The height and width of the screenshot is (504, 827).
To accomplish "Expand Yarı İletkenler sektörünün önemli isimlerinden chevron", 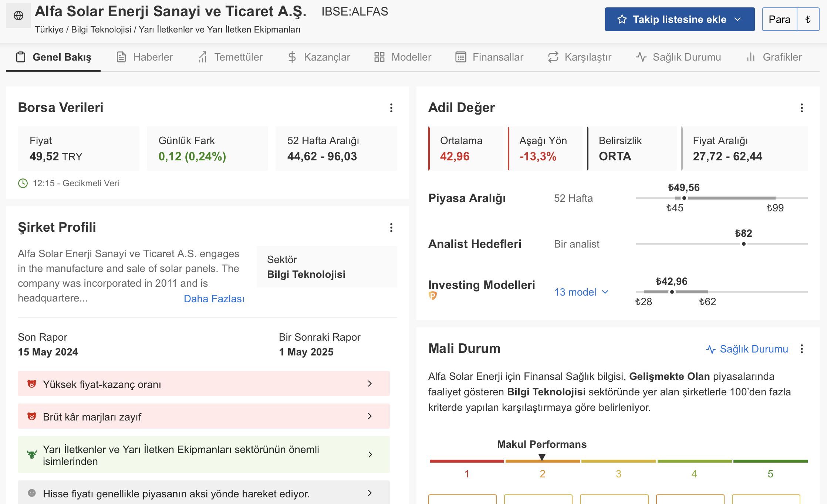I will 370,454.
